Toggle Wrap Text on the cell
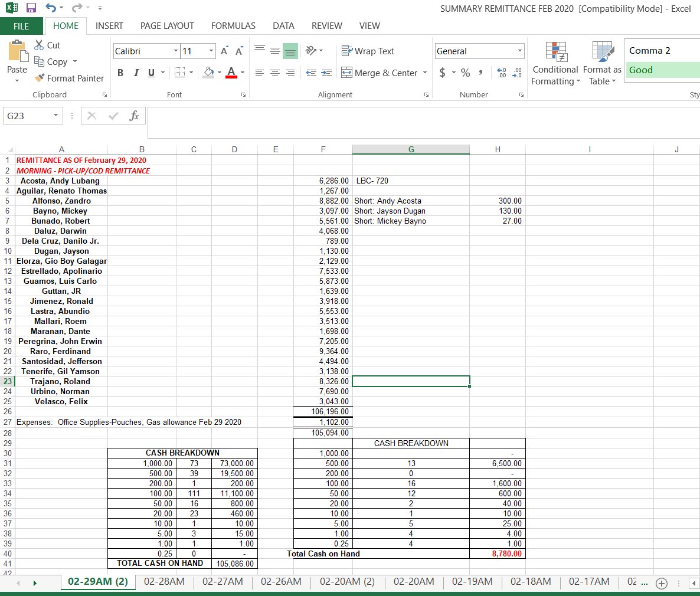700x596 pixels. click(368, 51)
